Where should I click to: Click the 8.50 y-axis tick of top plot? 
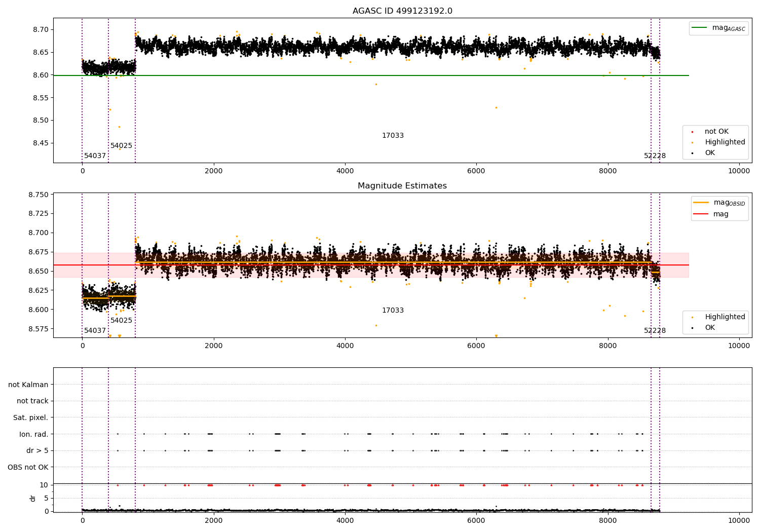41,121
